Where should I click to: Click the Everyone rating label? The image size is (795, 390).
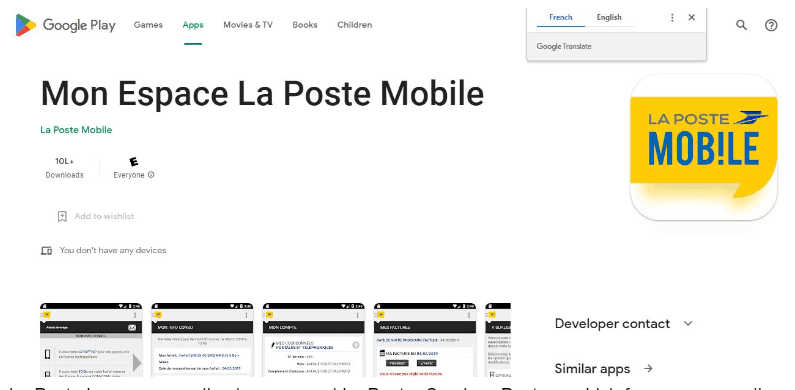point(129,175)
